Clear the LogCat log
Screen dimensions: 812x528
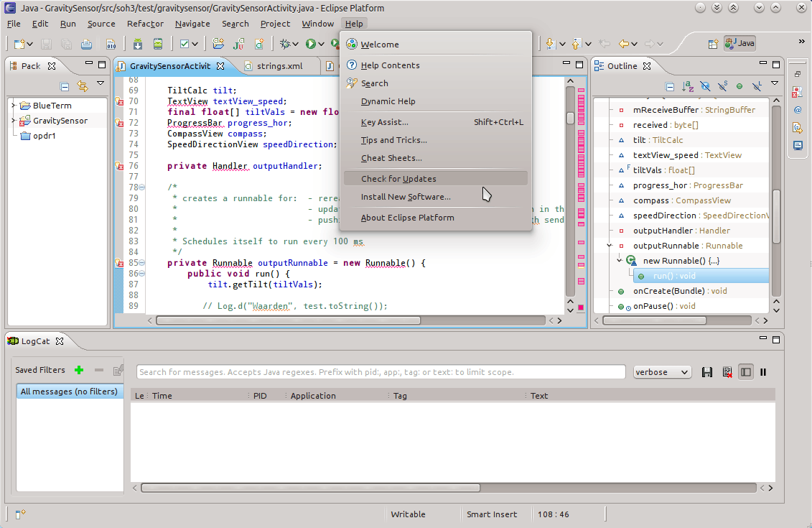[727, 372]
